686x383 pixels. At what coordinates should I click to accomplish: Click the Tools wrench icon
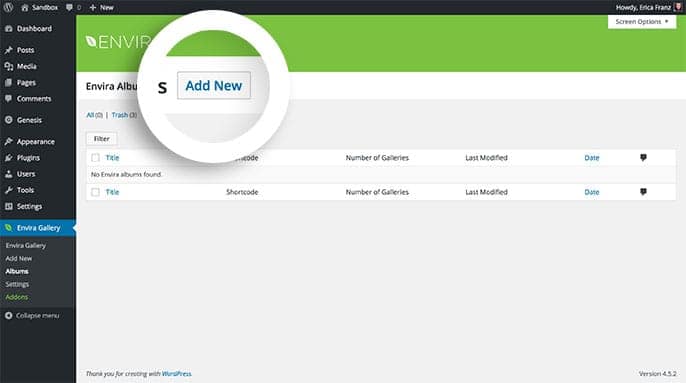click(8, 190)
